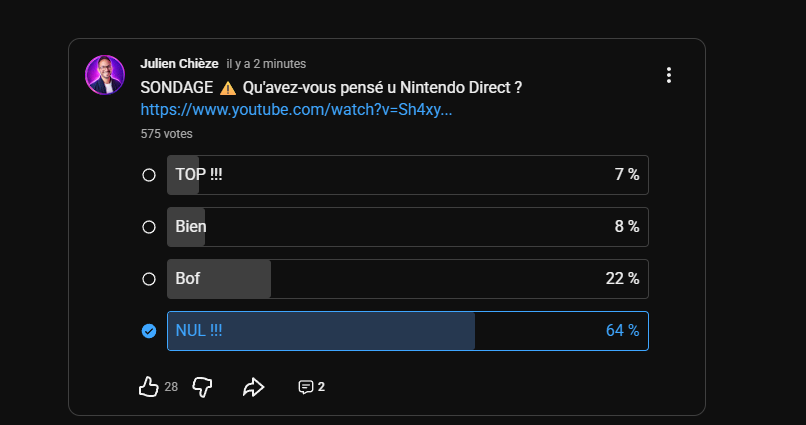Click the 28 likes count
806x425 pixels.
click(171, 387)
